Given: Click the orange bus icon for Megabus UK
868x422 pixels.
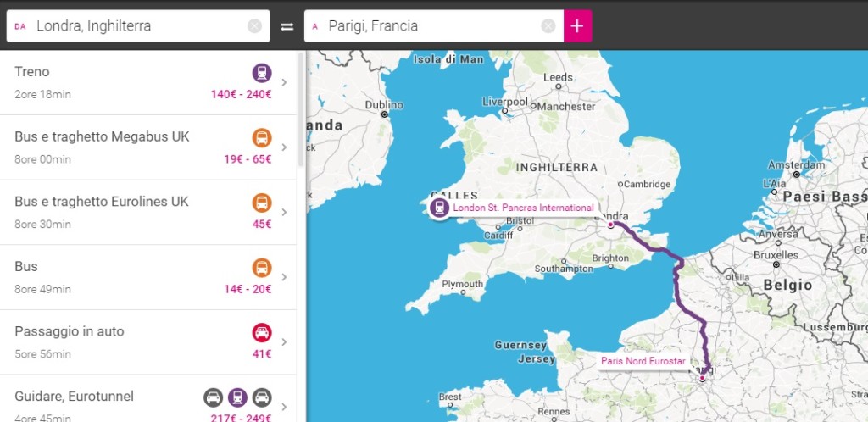Looking at the screenshot, I should 262,137.
